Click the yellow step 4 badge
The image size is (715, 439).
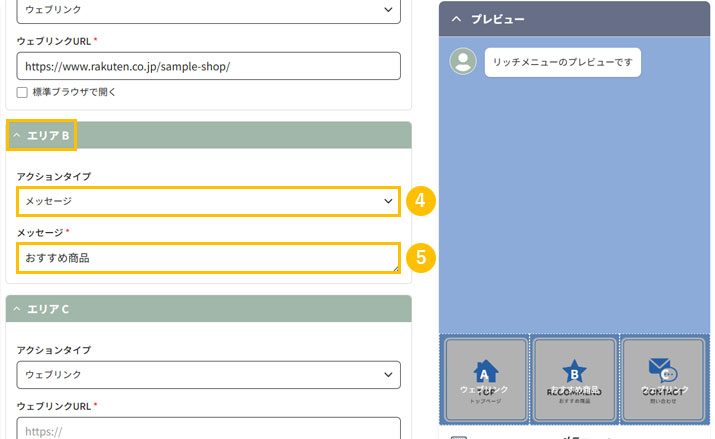[420, 201]
